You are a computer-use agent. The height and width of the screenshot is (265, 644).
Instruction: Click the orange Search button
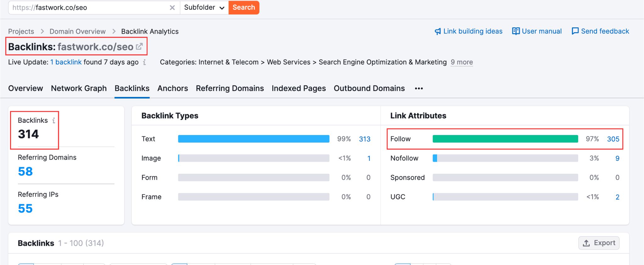coord(244,8)
